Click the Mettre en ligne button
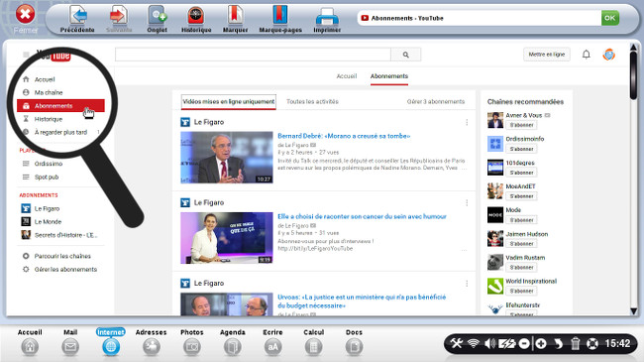The image size is (644, 362). click(x=546, y=55)
